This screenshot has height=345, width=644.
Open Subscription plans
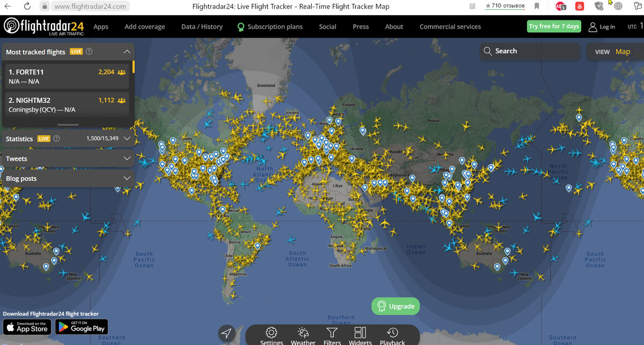(x=275, y=26)
